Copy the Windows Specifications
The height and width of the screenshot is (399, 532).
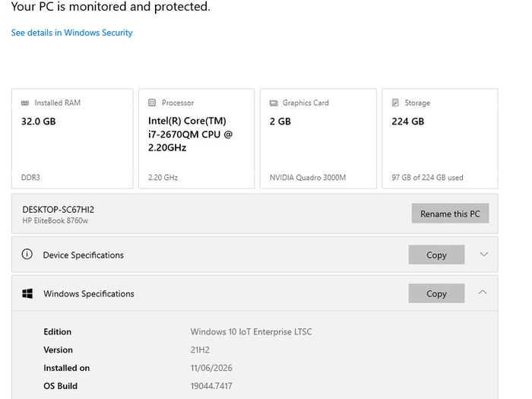[436, 293]
